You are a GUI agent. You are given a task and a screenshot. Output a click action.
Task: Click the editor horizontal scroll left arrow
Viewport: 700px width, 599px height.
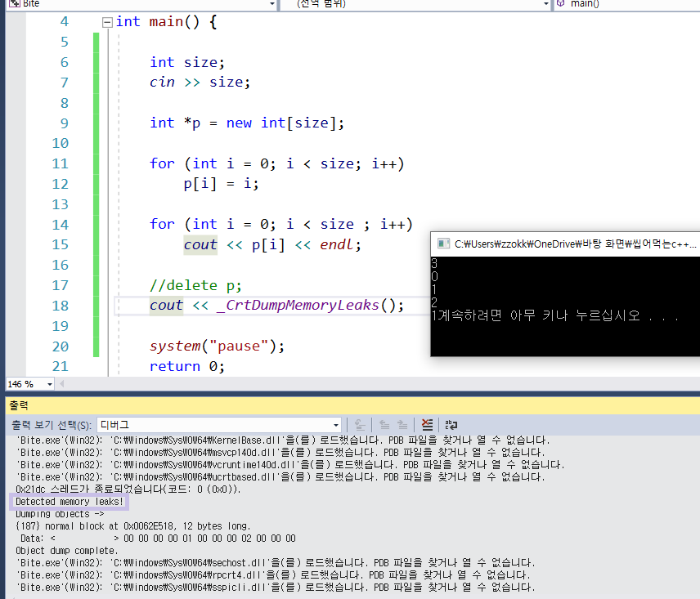click(62, 383)
